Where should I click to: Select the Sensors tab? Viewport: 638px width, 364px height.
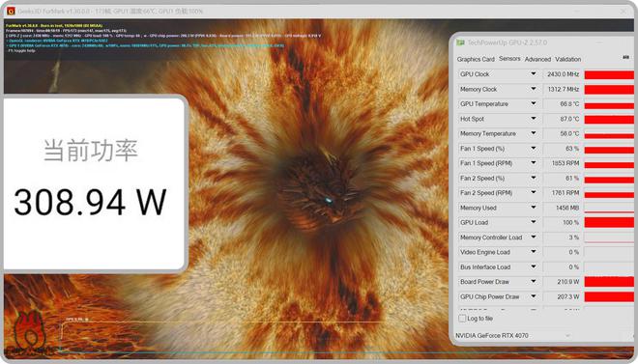(509, 59)
